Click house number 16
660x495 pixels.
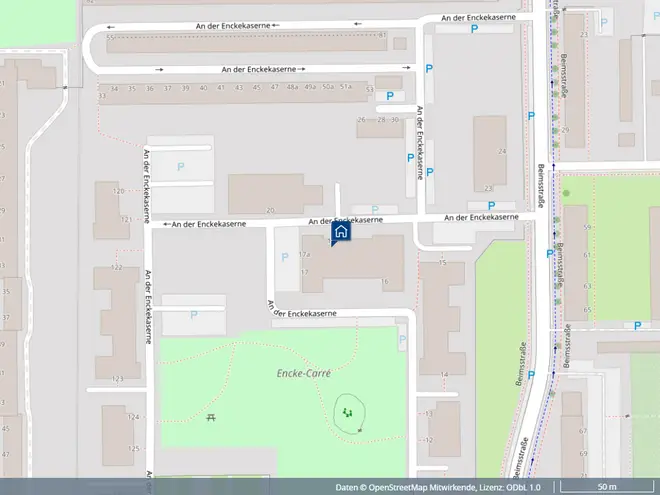click(385, 282)
